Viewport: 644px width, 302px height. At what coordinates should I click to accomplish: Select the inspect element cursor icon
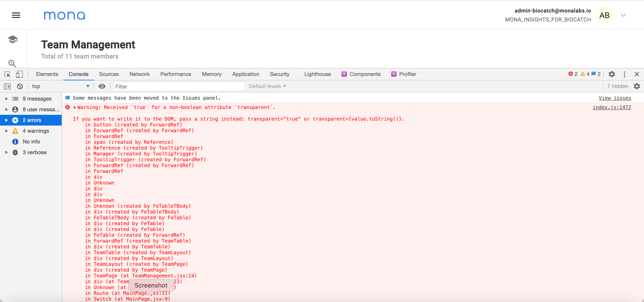pos(7,74)
